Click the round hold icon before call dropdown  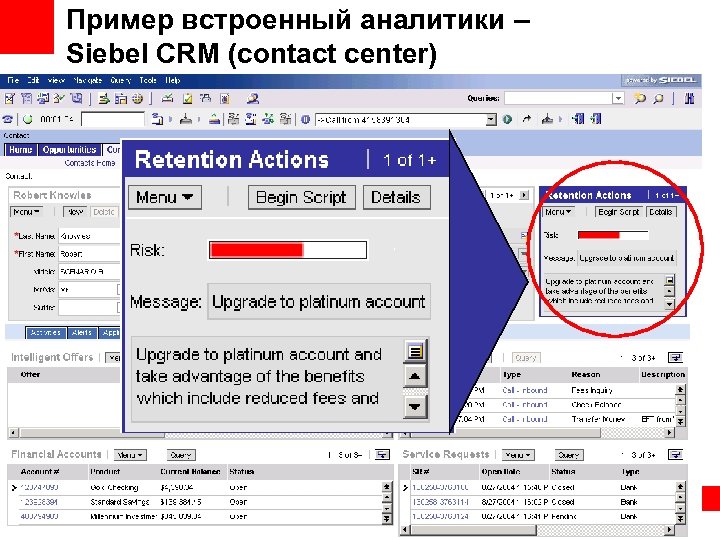[x=305, y=119]
